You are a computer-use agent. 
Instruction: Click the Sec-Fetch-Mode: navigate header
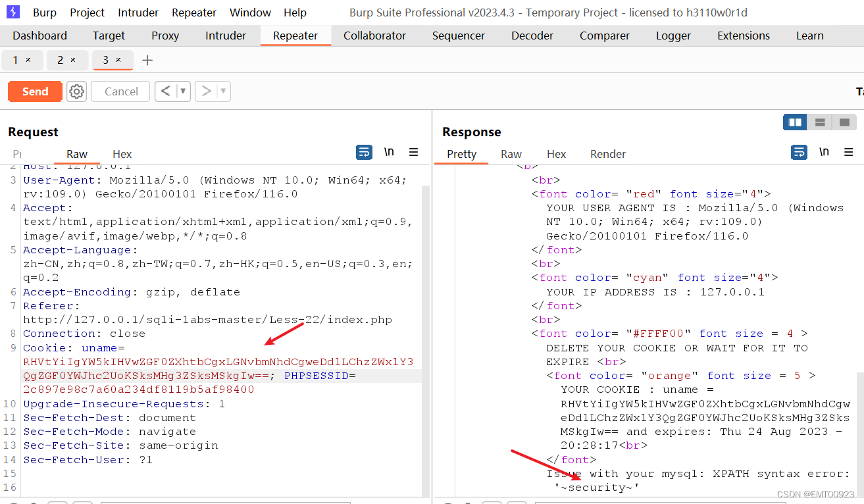point(109,432)
